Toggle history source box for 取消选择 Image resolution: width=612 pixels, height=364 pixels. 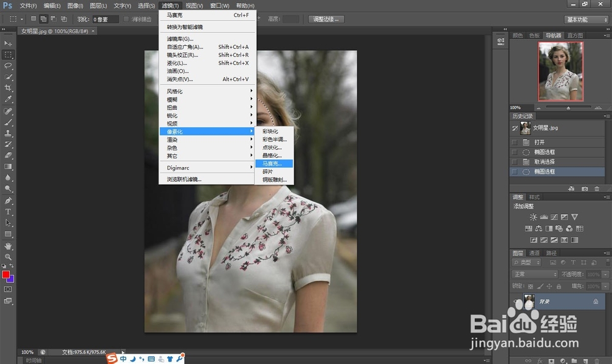(515, 162)
